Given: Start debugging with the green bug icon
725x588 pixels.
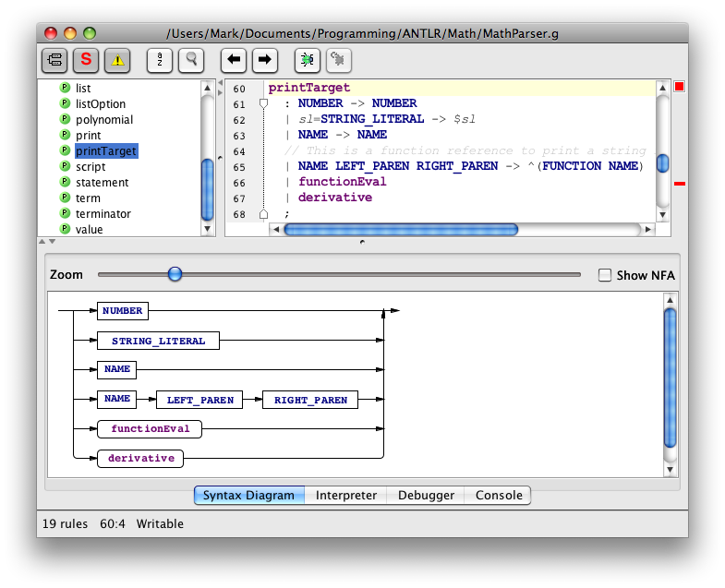Looking at the screenshot, I should (308, 60).
